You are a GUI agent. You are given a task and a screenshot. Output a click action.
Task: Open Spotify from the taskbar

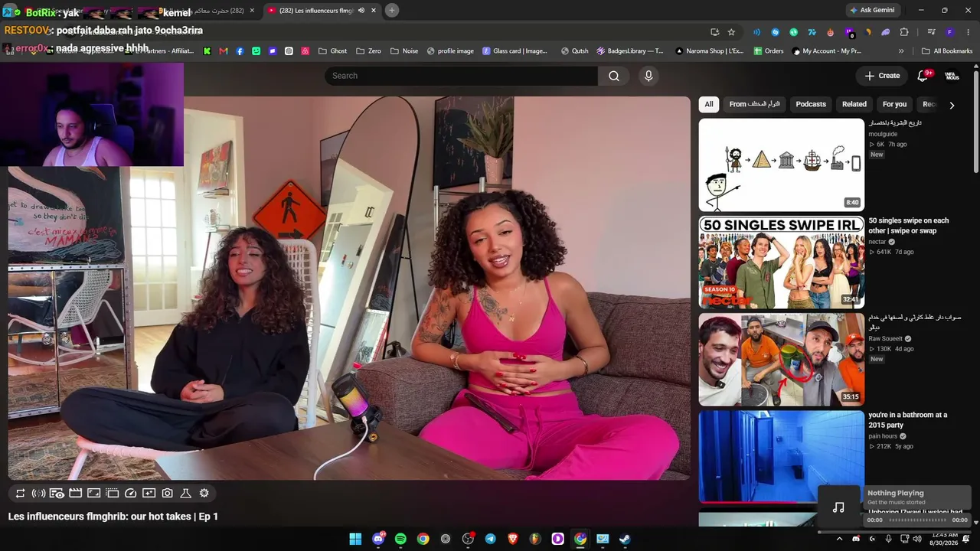tap(400, 539)
